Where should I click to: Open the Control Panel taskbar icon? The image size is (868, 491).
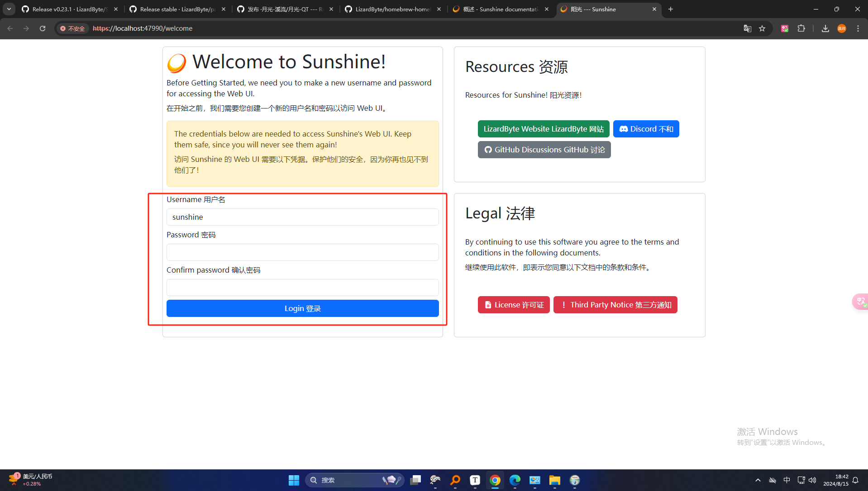click(535, 480)
